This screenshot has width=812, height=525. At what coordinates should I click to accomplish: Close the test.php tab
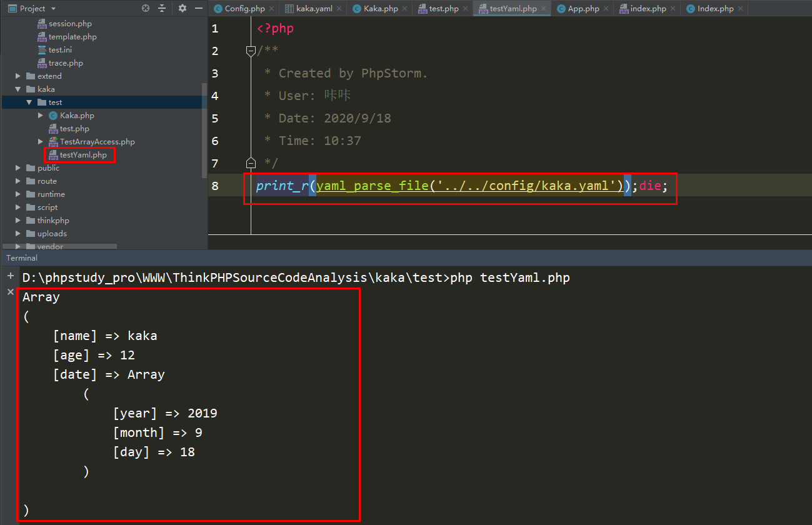[x=465, y=9]
